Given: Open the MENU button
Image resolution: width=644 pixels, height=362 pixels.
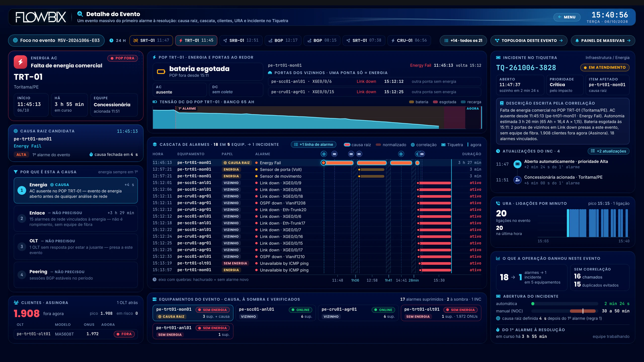Looking at the screenshot, I should coord(567,17).
